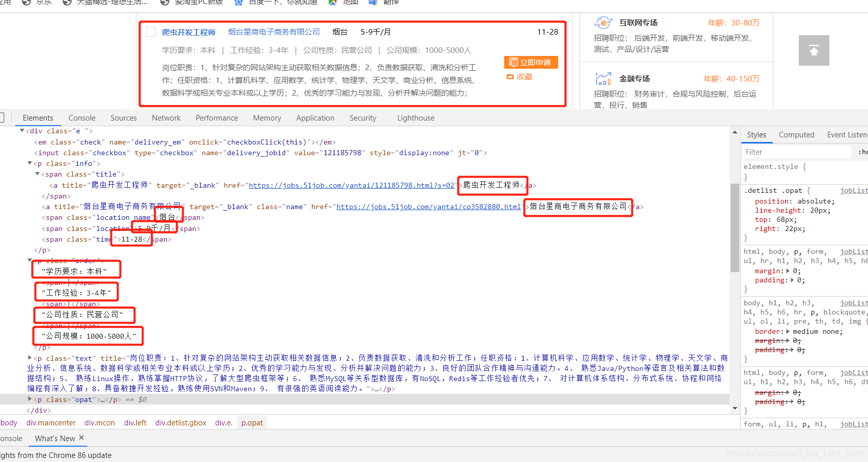The width and height of the screenshot is (868, 462).
Task: Open the Memory tab
Action: pos(267,118)
